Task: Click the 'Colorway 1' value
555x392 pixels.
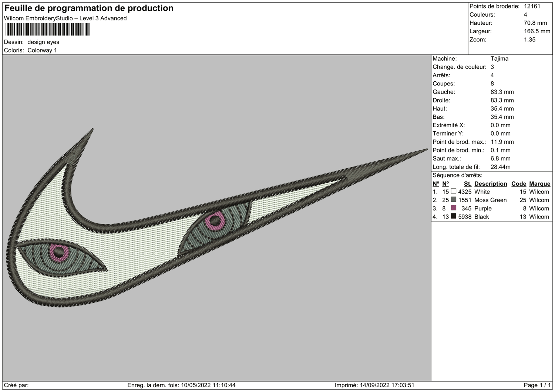Action: point(42,50)
